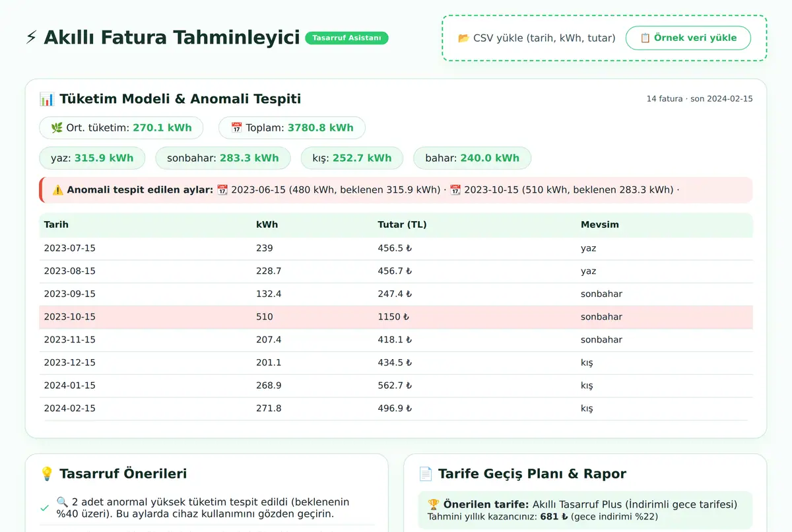
Task: Click the yaz: 315.9 kWh chip
Action: pos(92,158)
